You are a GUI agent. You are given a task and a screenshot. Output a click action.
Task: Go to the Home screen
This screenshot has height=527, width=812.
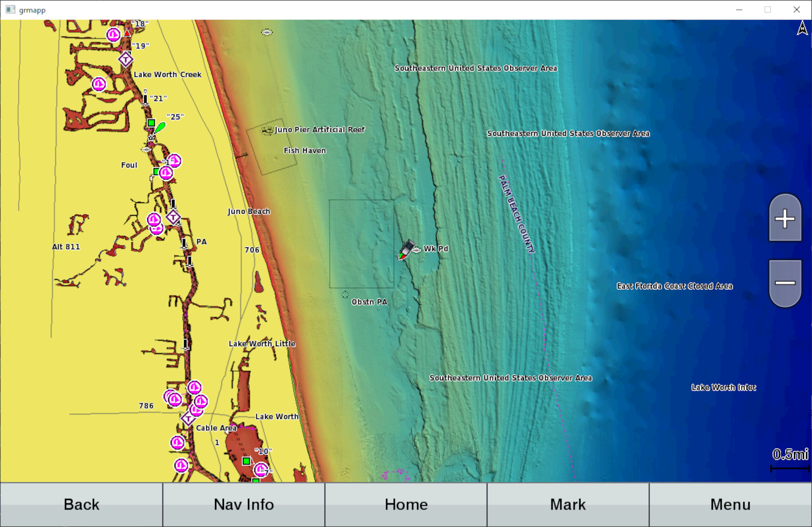406,504
